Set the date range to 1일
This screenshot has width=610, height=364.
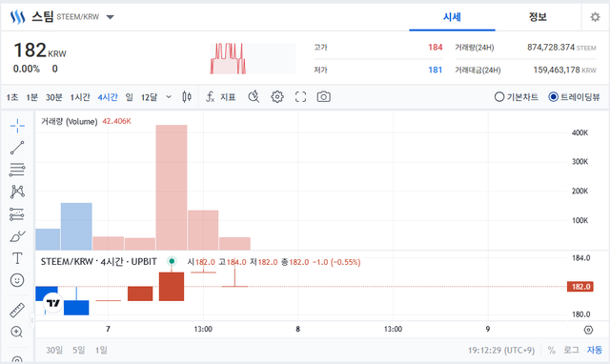point(101,351)
